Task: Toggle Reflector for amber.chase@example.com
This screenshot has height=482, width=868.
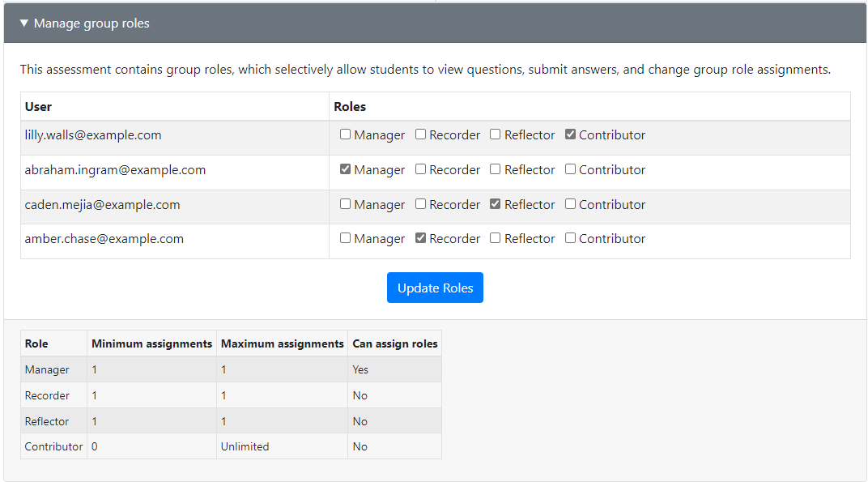Action: [495, 238]
